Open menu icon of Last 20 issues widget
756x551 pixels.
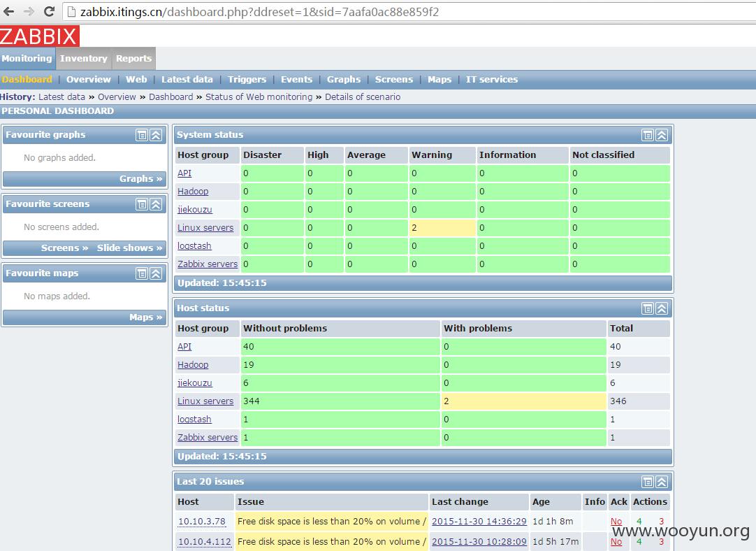[x=648, y=482]
